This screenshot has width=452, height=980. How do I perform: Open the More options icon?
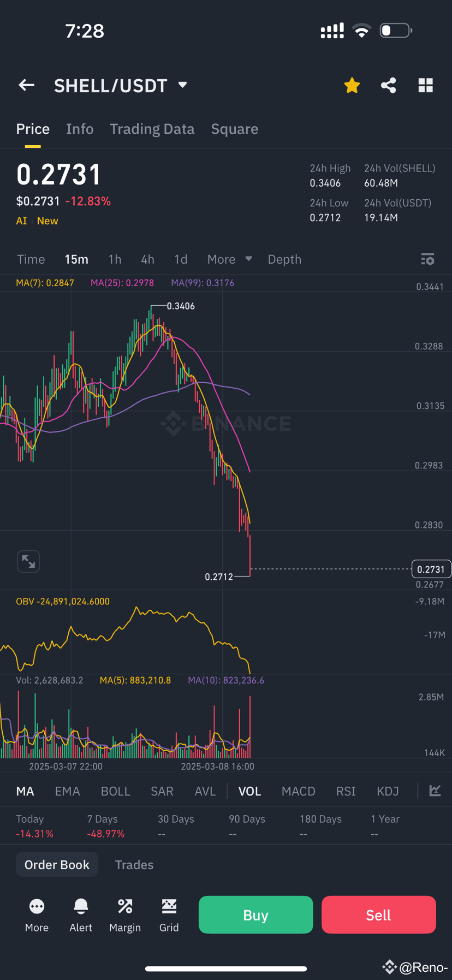(x=37, y=907)
